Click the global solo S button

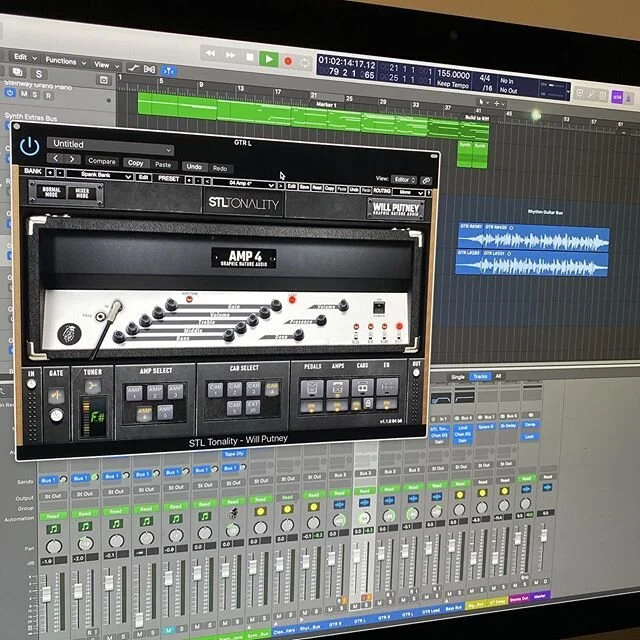39,74
